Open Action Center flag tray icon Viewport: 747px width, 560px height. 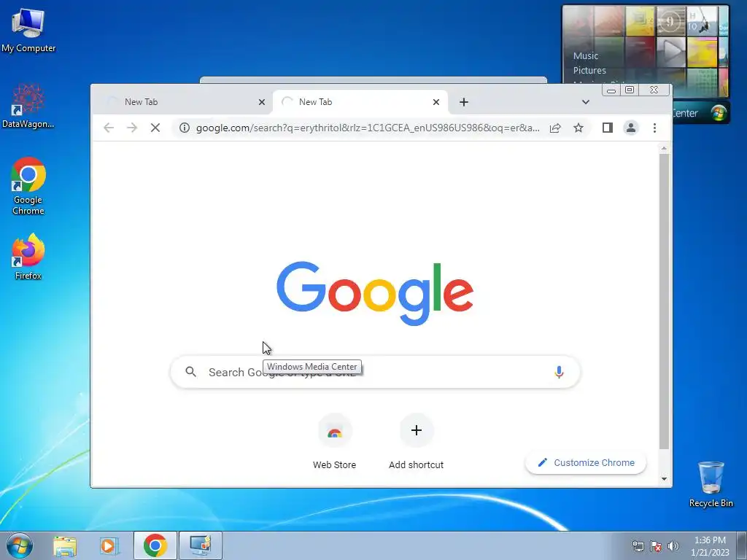pos(656,546)
